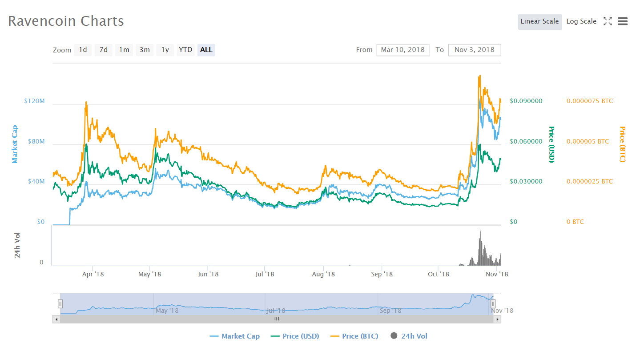Hide the Market Cap series via its legend
Screen dimensions: 644x343
pyautogui.click(x=234, y=336)
